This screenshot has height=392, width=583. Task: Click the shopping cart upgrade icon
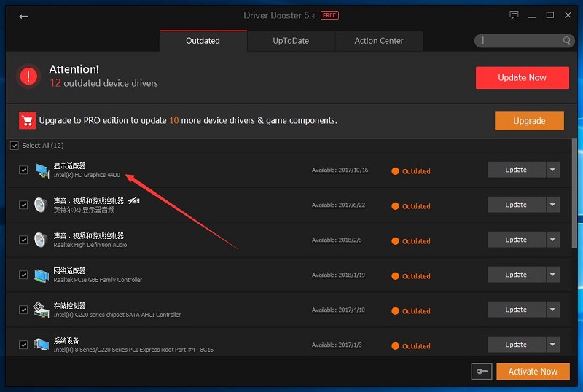click(x=28, y=120)
